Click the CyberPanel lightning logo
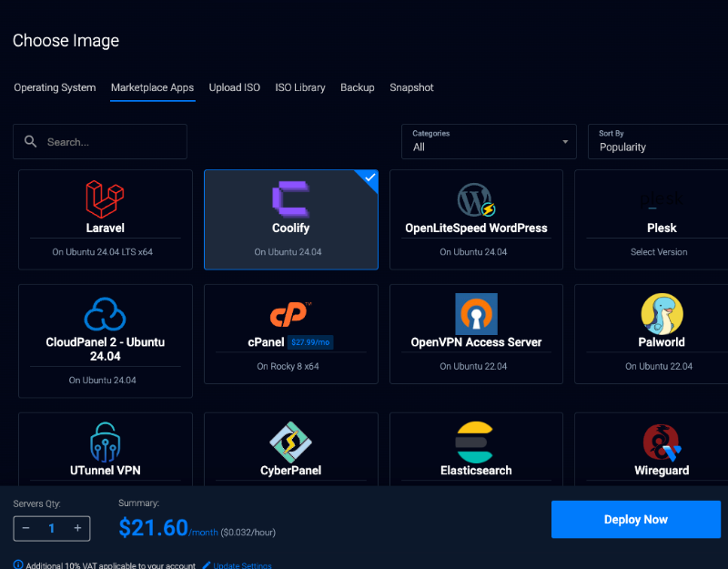The height and width of the screenshot is (569, 728). (x=290, y=442)
